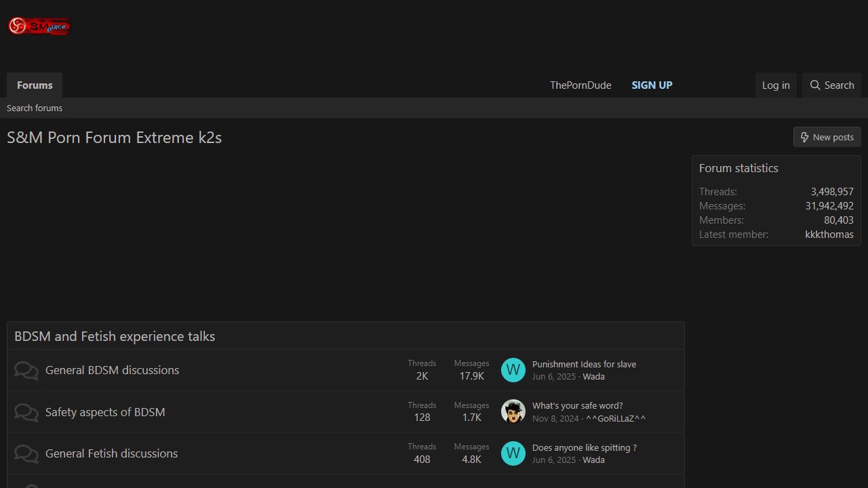868x488 pixels.
Task: Click Threads count 3,498,957
Action: point(832,192)
